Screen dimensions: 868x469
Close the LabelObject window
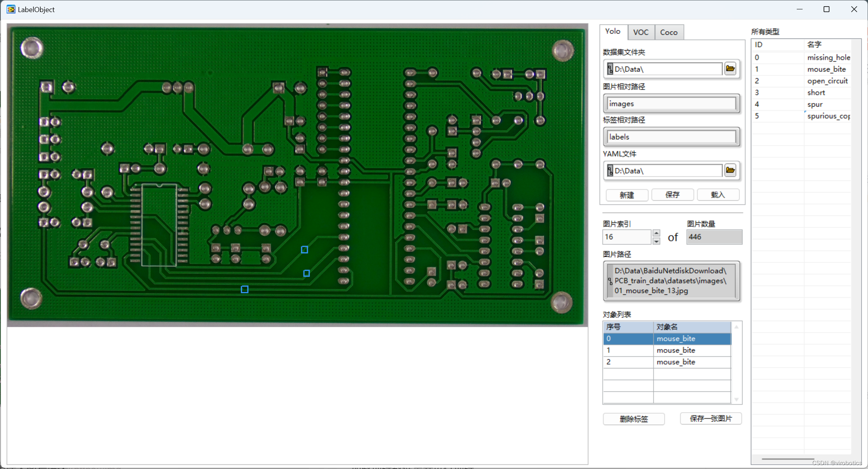pyautogui.click(x=854, y=9)
